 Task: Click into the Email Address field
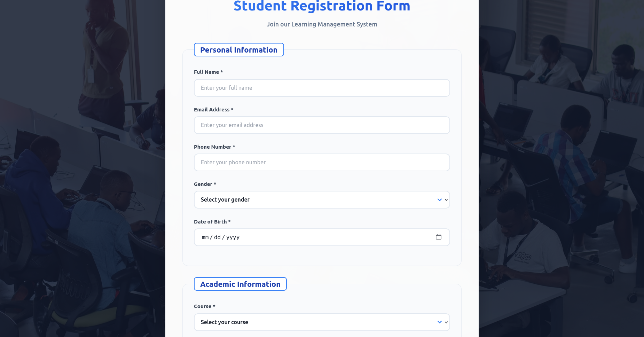(322, 125)
